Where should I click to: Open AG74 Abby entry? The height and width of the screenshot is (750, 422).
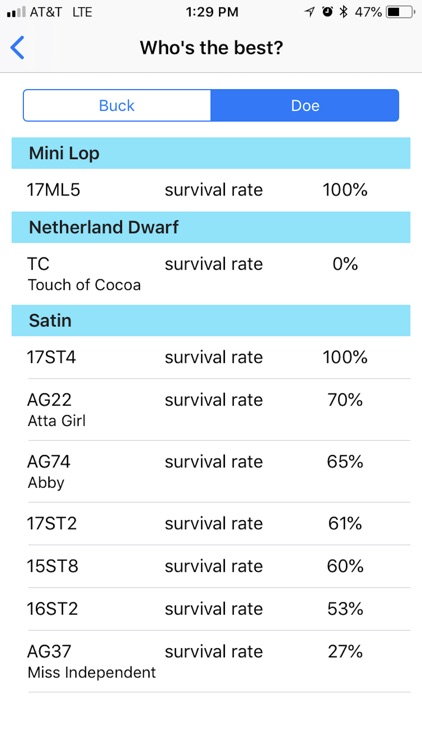point(211,471)
